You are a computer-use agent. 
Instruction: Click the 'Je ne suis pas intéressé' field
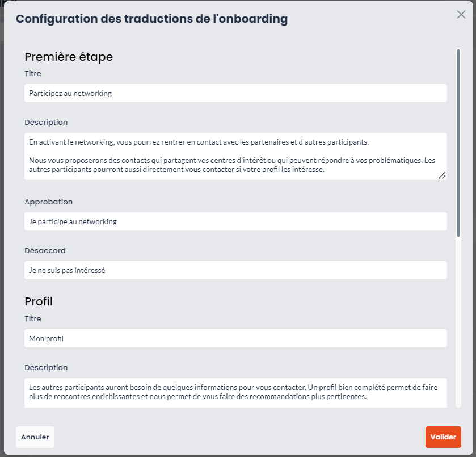[x=235, y=270]
